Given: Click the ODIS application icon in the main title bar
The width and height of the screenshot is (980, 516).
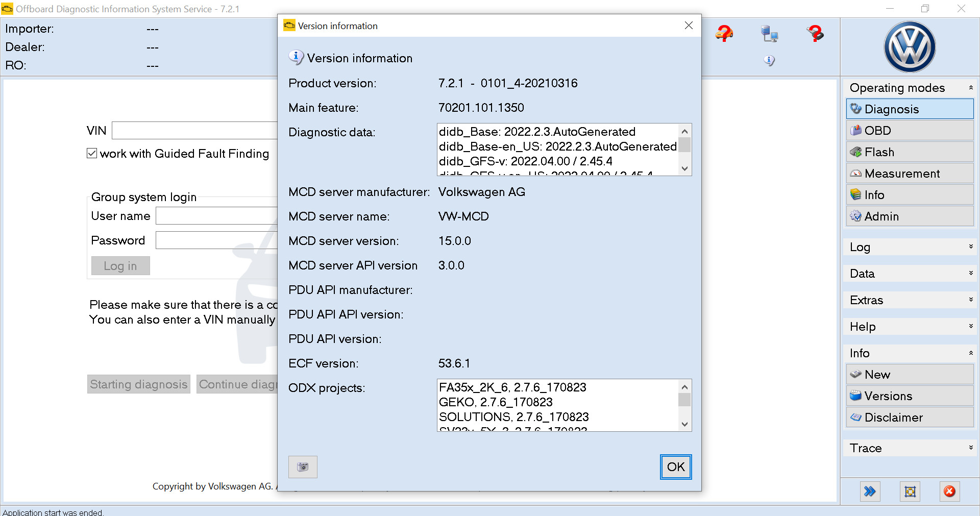Looking at the screenshot, I should pos(7,9).
